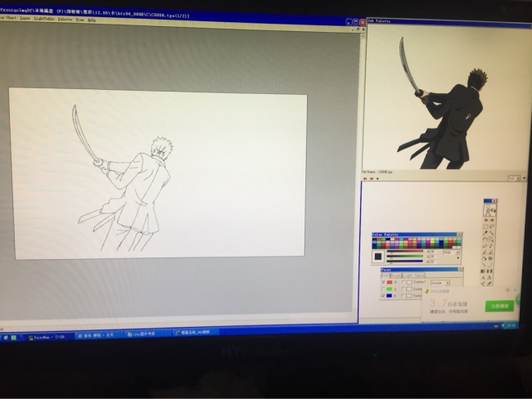
Task: Open the RGB color mode dropdown
Action: 451,252
